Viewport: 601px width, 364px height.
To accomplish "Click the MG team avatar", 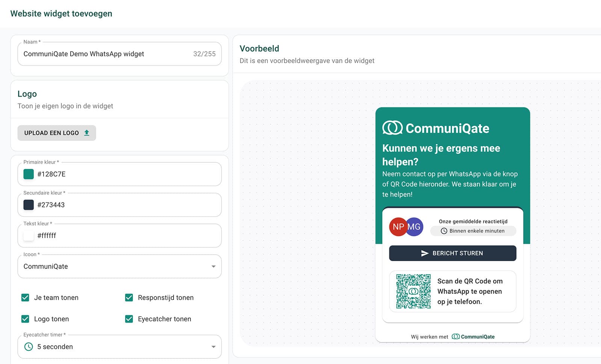I will [415, 227].
